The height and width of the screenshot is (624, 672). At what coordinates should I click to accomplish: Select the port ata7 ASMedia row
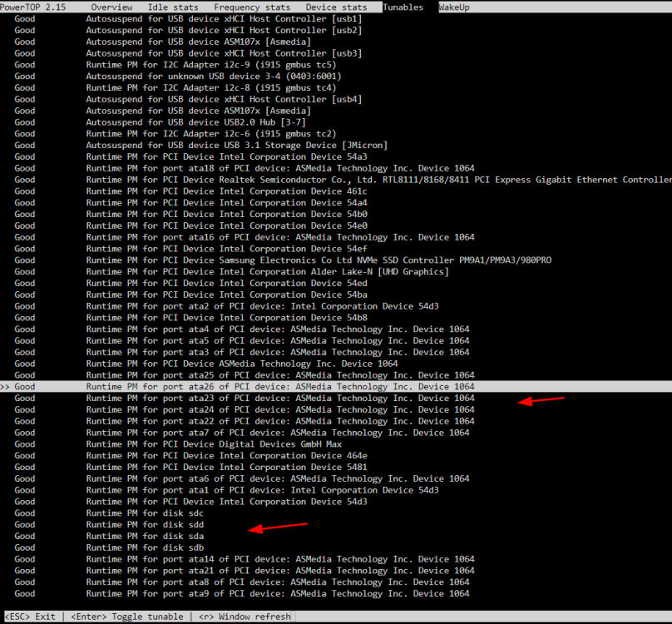click(336, 433)
